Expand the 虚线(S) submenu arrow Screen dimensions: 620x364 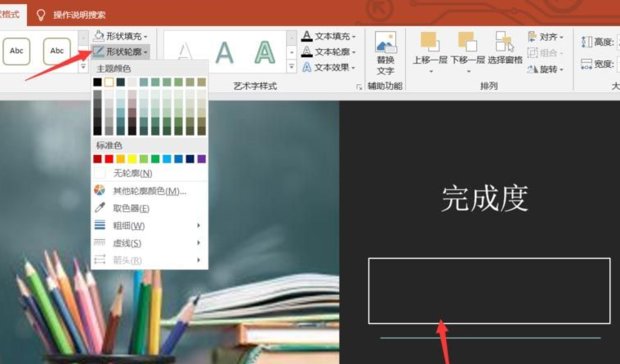[198, 243]
